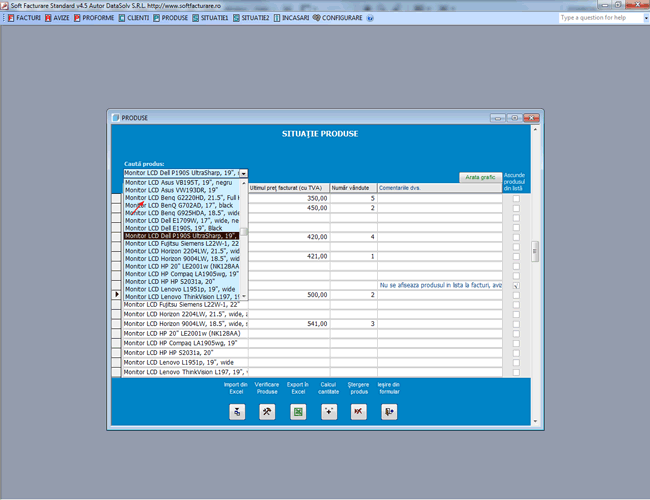Close the PRODUSE child window
Screen dimensions: 650x500
(531, 118)
